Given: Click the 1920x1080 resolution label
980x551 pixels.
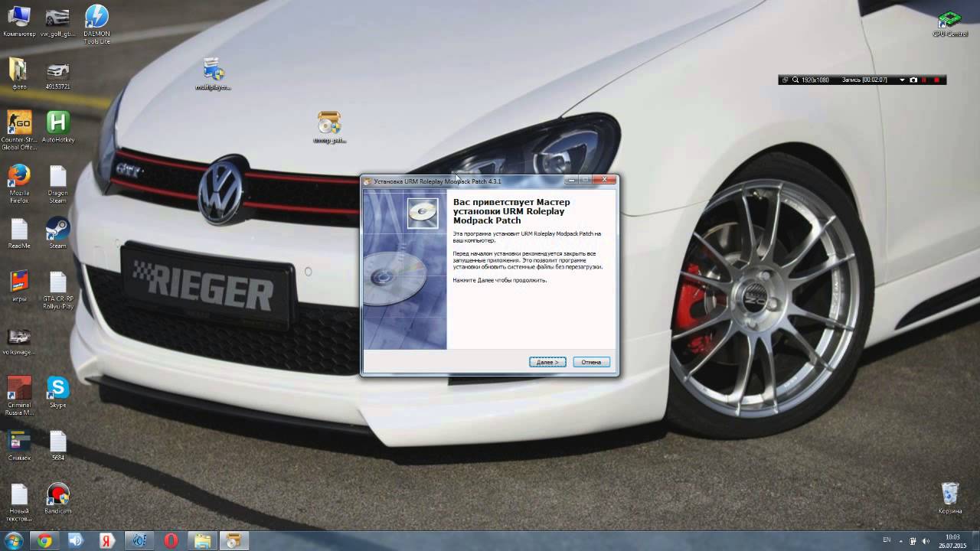Looking at the screenshot, I should pos(815,80).
